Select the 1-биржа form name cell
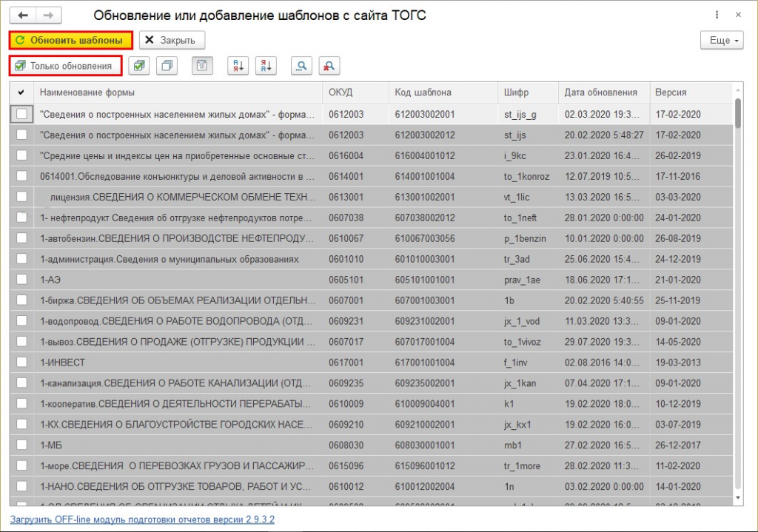758x532 pixels. tap(178, 300)
